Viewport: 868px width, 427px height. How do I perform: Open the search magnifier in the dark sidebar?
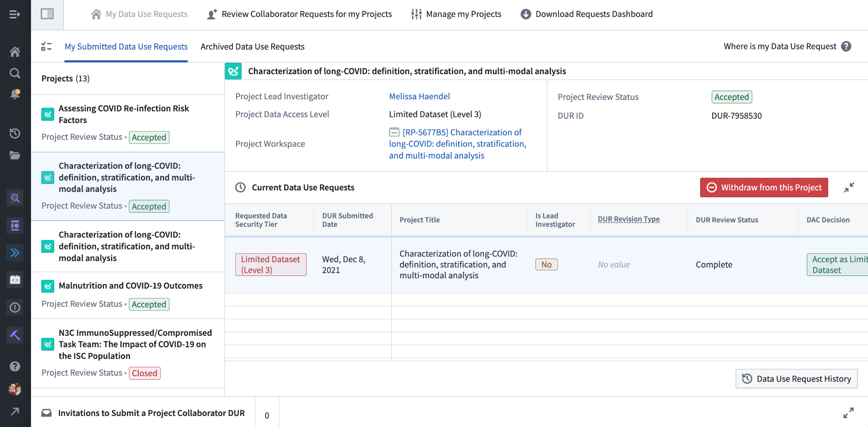15,73
